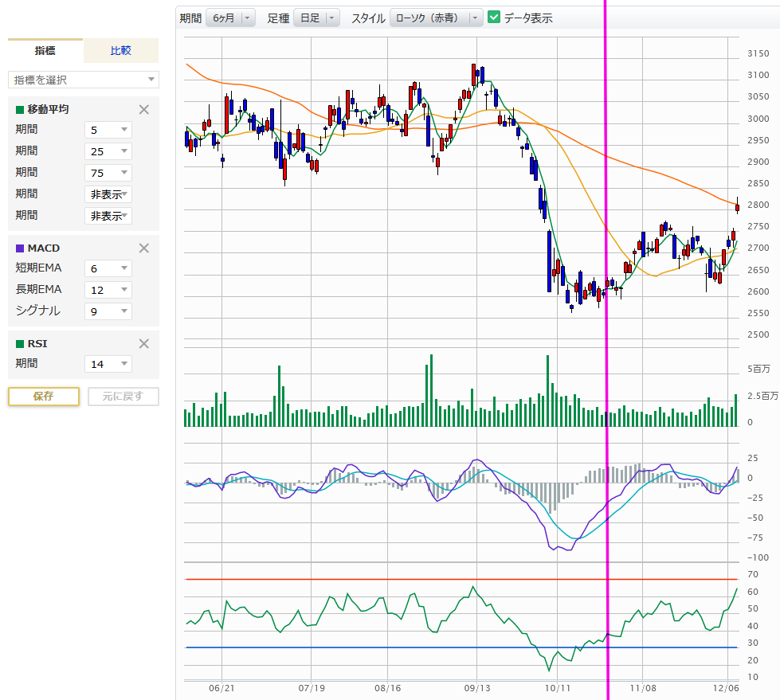Select the 指標 tab
The height and width of the screenshot is (700, 780).
point(45,51)
